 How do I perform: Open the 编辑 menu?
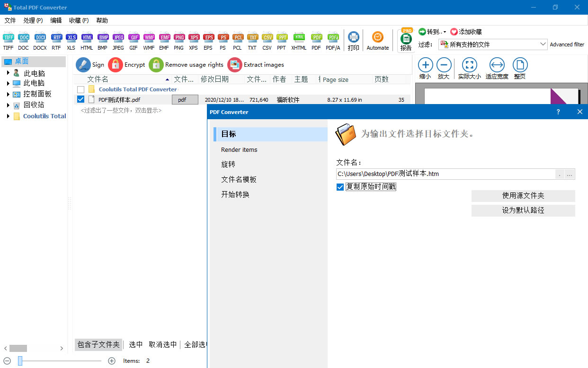(x=56, y=20)
